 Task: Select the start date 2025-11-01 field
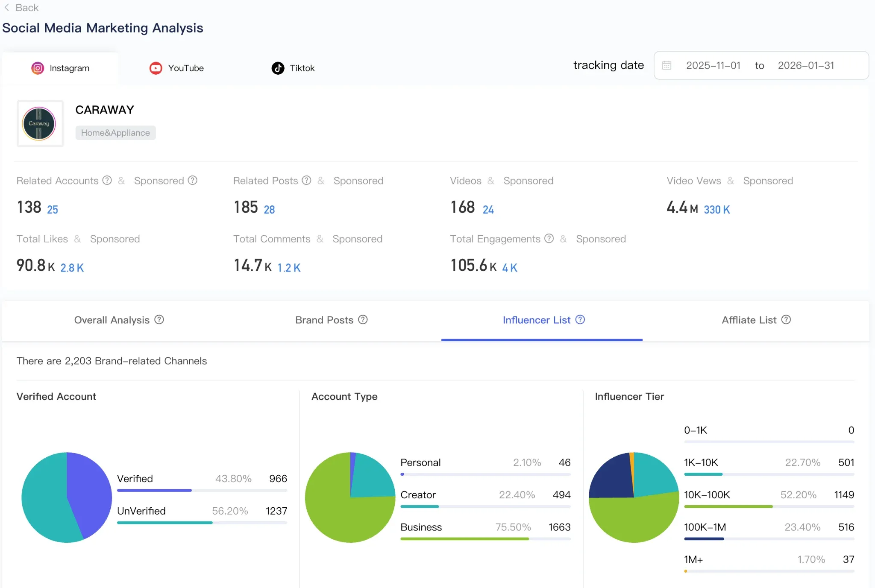(x=713, y=65)
